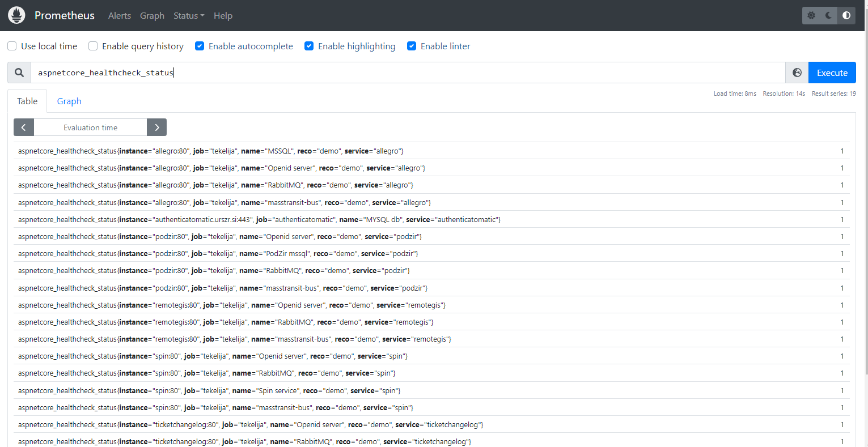Open the metrics explorer globe icon
The image size is (868, 447).
pos(797,73)
